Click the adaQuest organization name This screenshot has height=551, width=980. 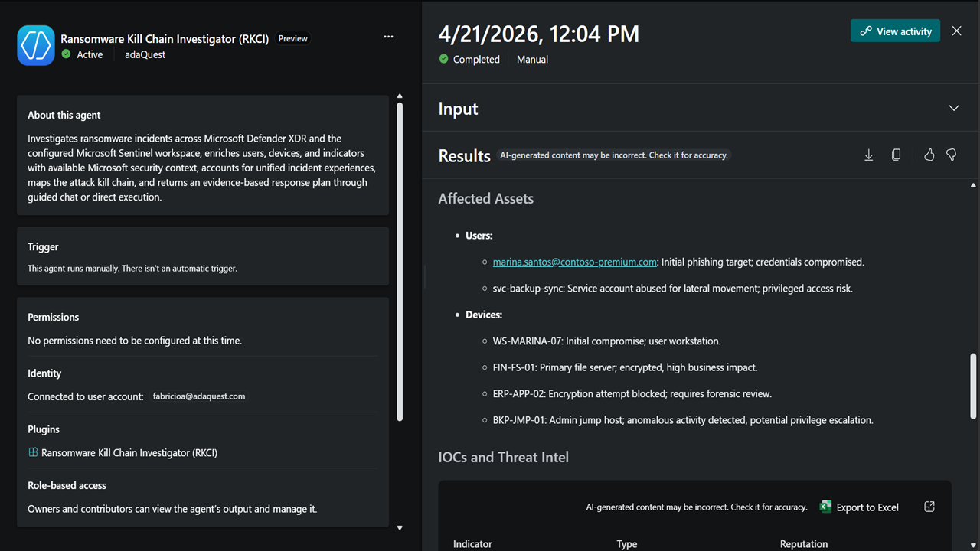tap(145, 55)
